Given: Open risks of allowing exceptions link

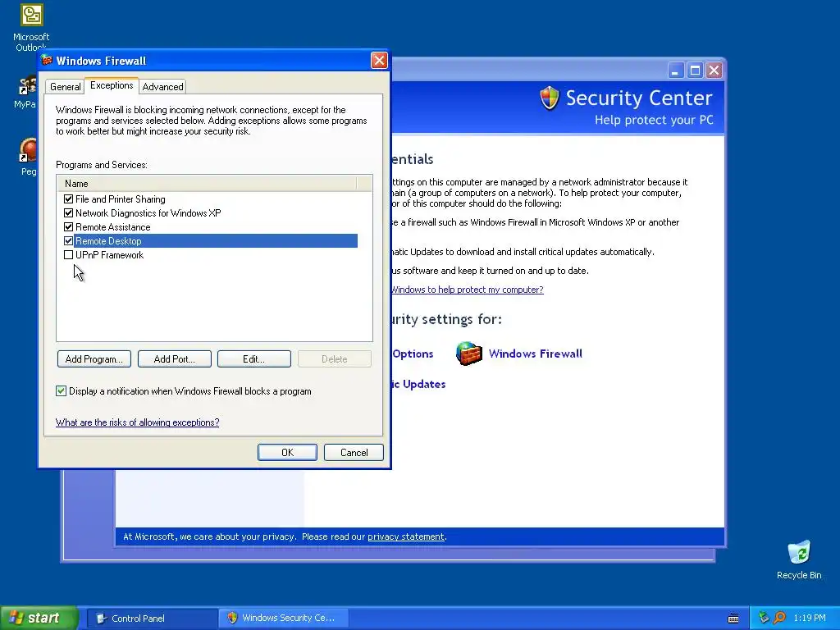Looking at the screenshot, I should [x=138, y=422].
